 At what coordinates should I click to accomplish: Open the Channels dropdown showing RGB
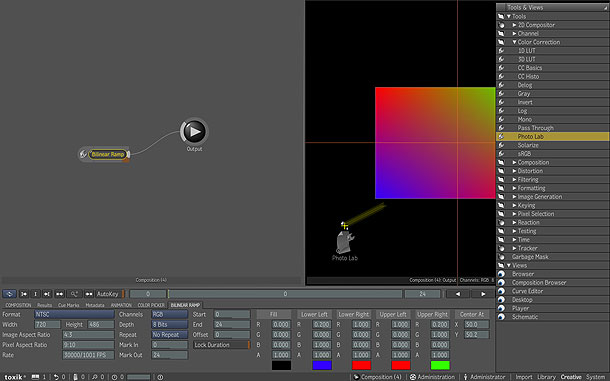pyautogui.click(x=169, y=314)
